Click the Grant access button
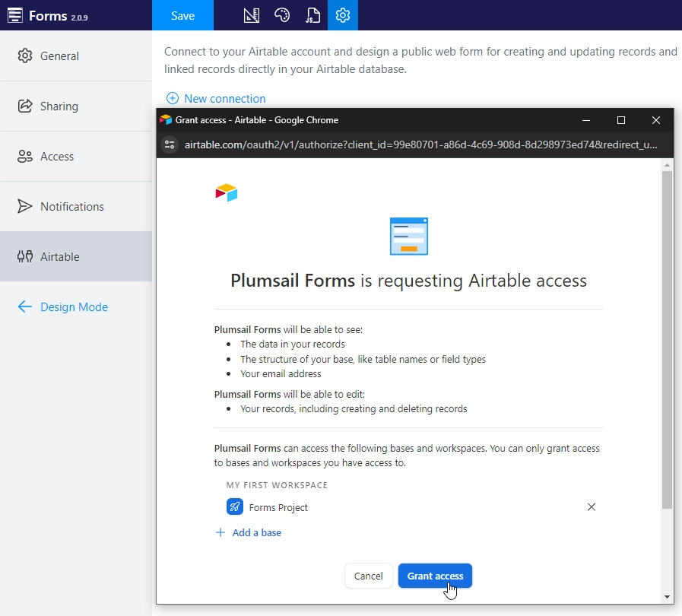The image size is (682, 616). pyautogui.click(x=435, y=576)
